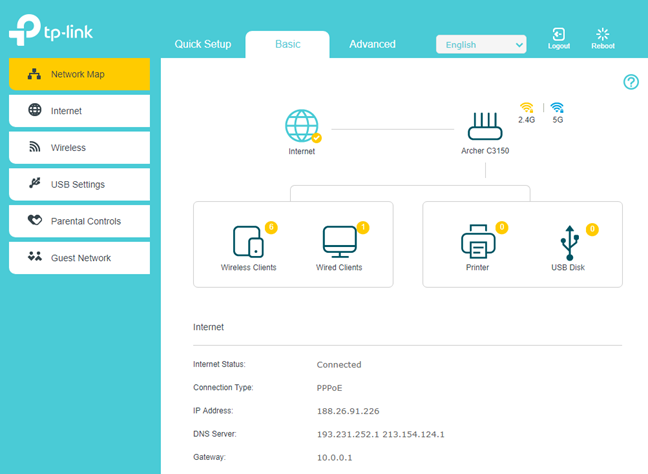Click the Archer C3150 label
Viewport: 648px width, 474px height.
click(x=485, y=151)
